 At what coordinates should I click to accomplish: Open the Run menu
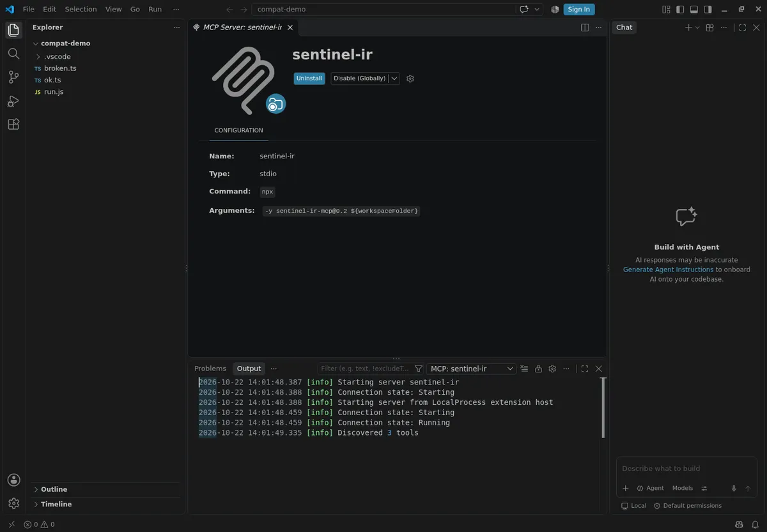[155, 9]
